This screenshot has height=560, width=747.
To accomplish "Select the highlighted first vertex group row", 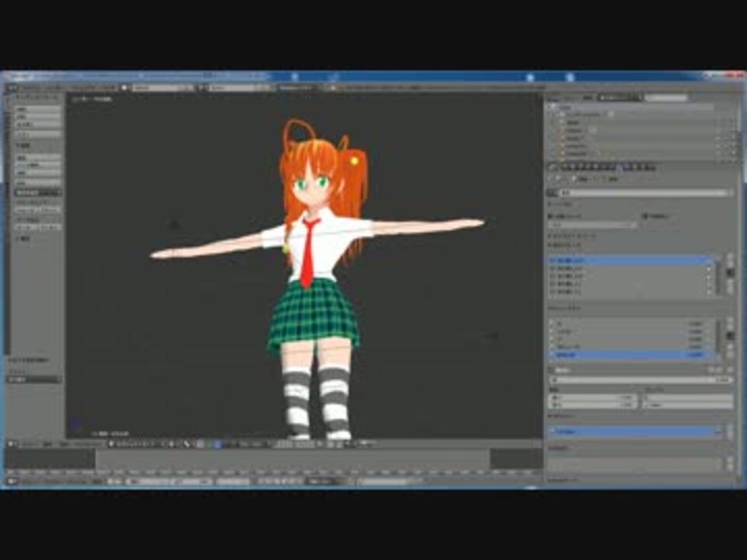I will point(631,261).
